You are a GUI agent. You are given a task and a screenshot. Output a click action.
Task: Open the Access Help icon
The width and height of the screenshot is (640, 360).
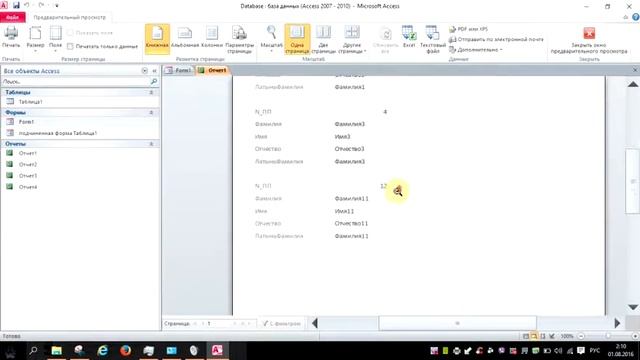pos(636,17)
